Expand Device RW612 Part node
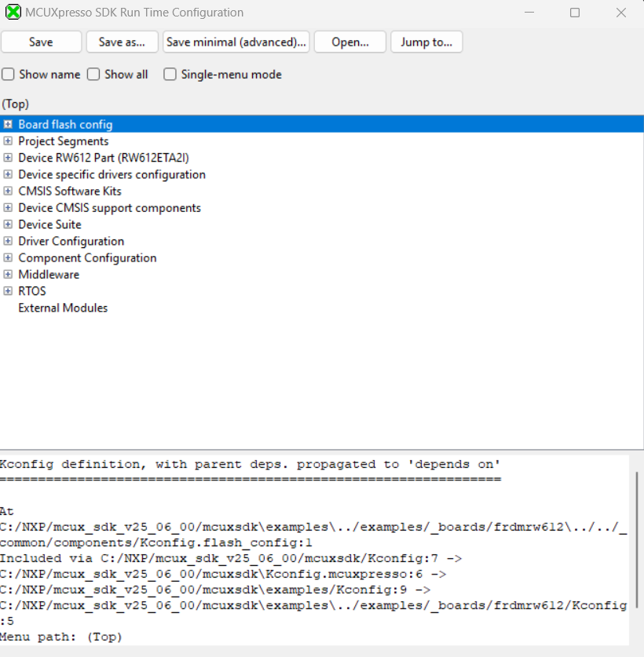Screen dimensions: 644x657 point(8,158)
